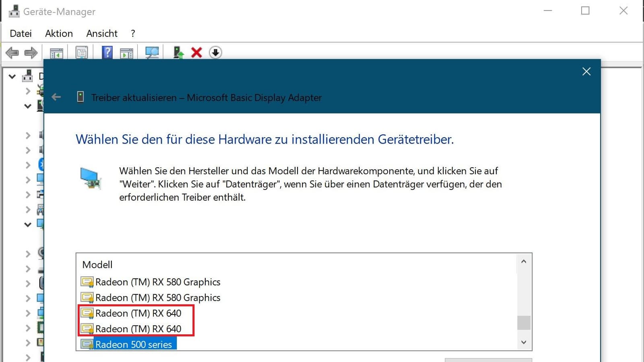Click the Geräte-Manager title bar app icon

(x=14, y=11)
